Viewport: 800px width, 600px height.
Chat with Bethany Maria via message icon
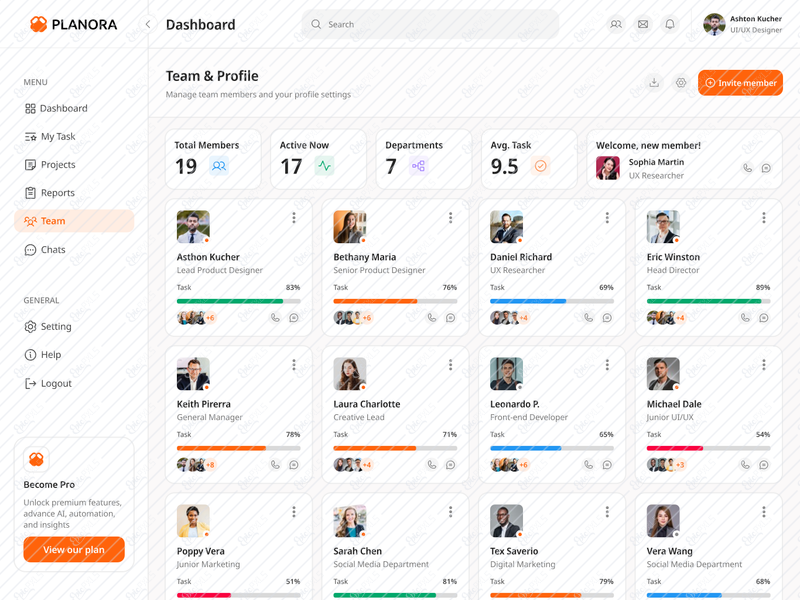coord(451,318)
